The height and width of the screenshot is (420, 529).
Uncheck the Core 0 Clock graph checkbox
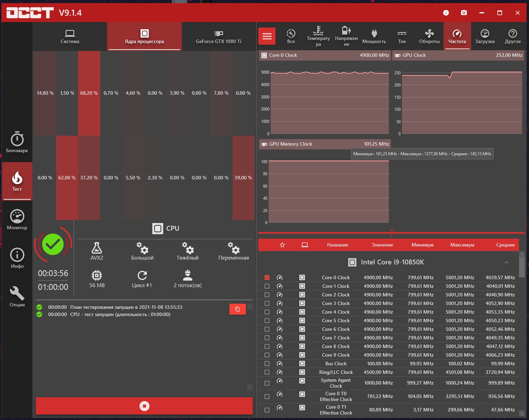(x=267, y=277)
